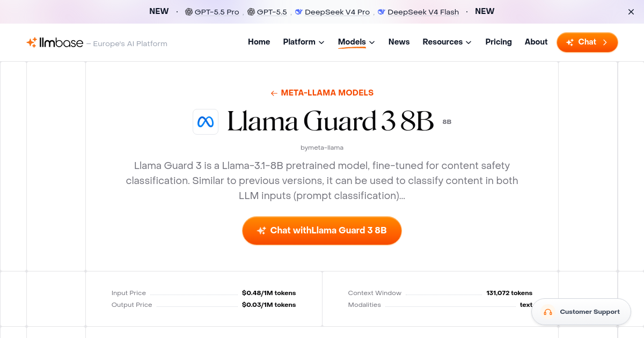This screenshot has height=338, width=644.
Task: Click the OpenAI logo next to GPT-5.5
Action: click(x=250, y=11)
